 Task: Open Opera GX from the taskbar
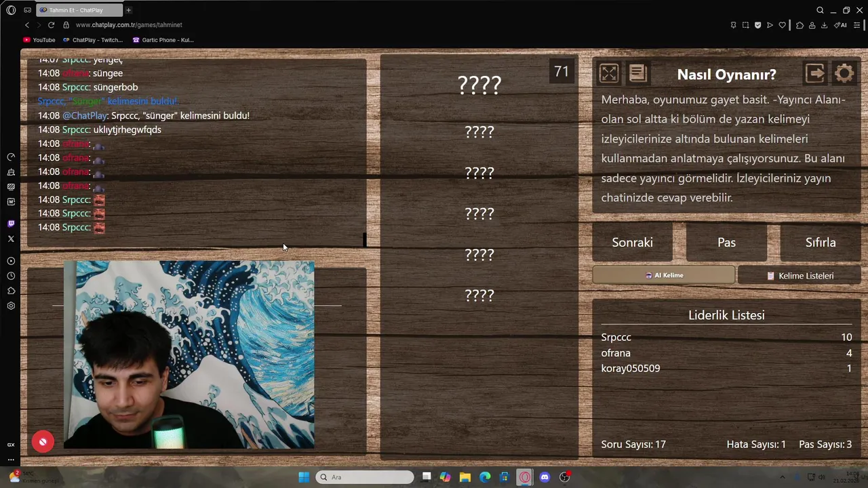coord(525,477)
